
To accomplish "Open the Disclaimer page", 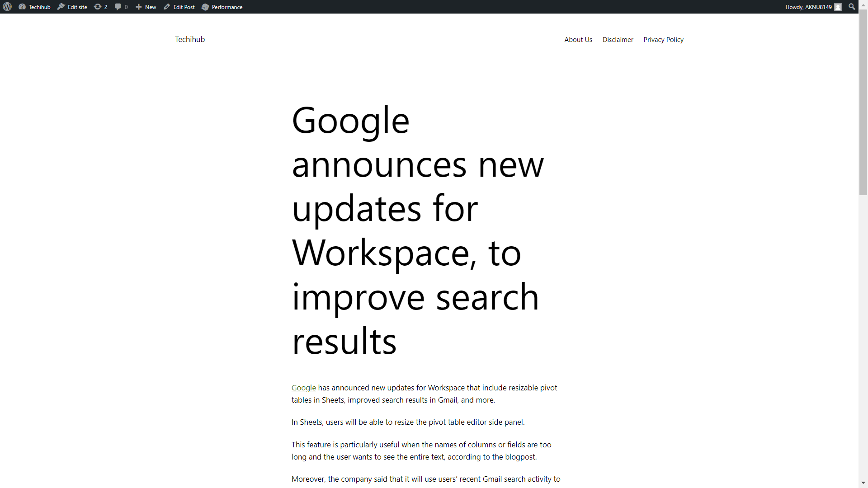I will click(x=618, y=40).
